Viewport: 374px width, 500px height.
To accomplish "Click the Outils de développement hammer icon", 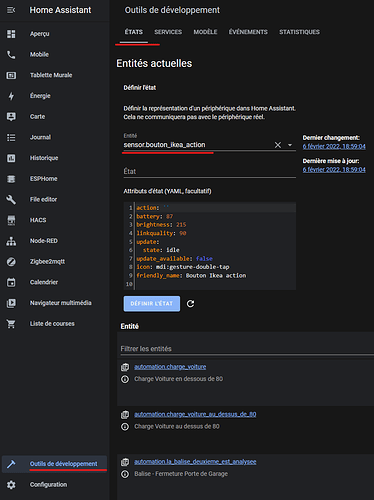I will point(11,464).
